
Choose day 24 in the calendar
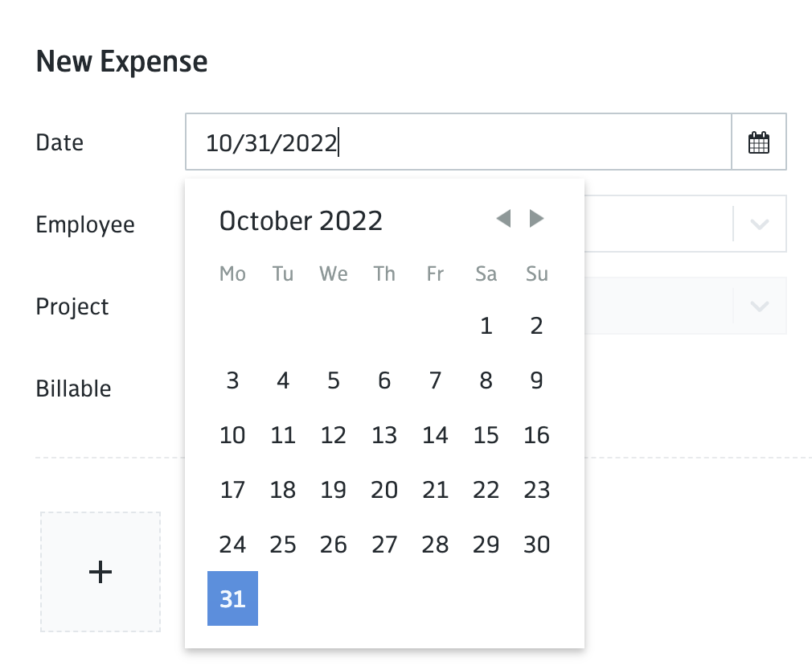click(x=232, y=545)
